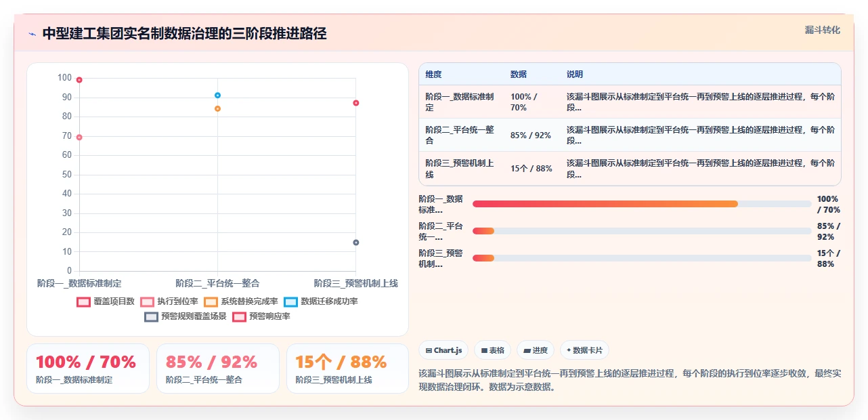The height and width of the screenshot is (420, 868).
Task: Click the 数据迁移成功率 legend label
Action: (x=330, y=301)
